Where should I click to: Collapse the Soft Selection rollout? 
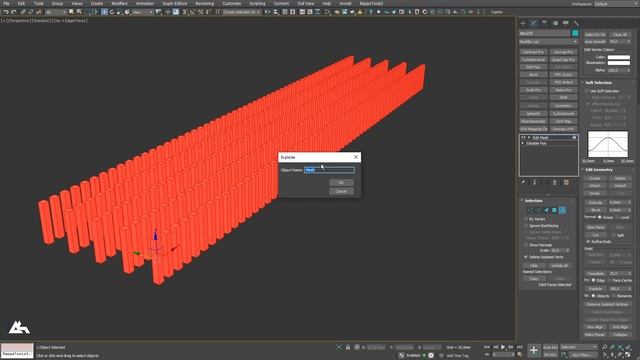pos(583,82)
